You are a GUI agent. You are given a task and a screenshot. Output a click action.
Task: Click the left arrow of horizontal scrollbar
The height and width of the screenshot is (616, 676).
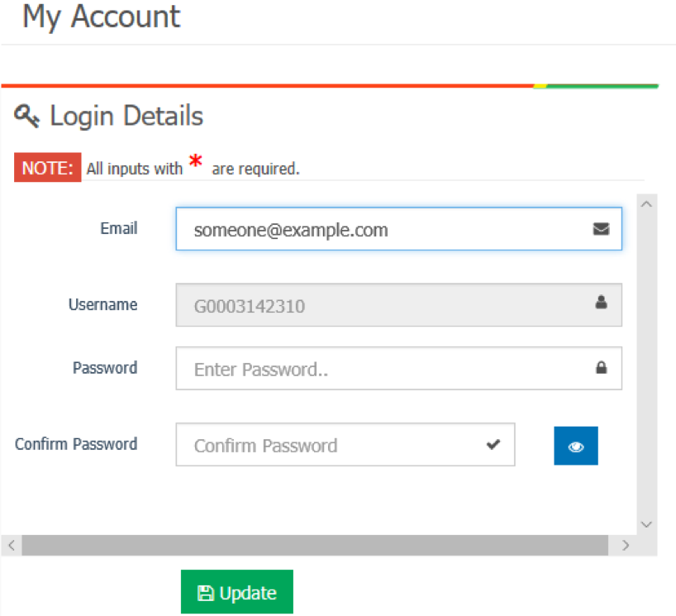click(x=12, y=545)
